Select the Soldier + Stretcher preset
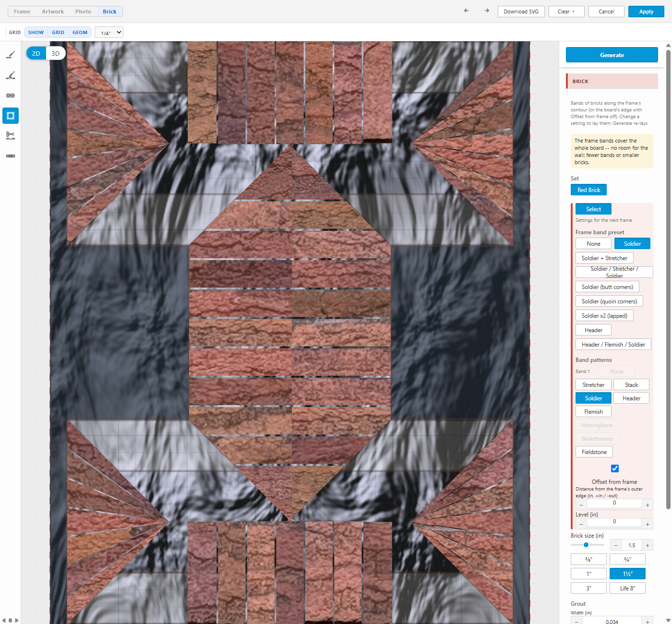This screenshot has height=624, width=672. coord(604,258)
